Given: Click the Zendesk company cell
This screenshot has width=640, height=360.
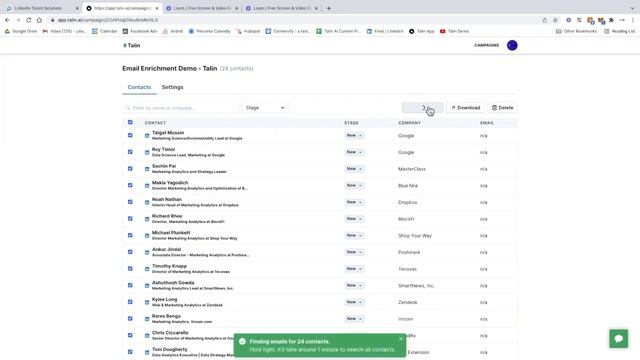Looking at the screenshot, I should coord(408,302).
